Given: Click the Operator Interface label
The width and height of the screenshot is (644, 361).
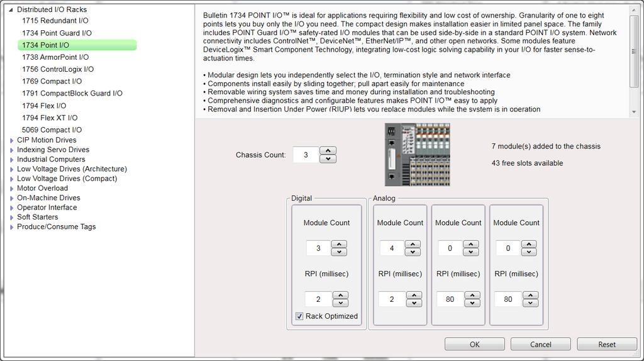Looking at the screenshot, I should point(47,208).
